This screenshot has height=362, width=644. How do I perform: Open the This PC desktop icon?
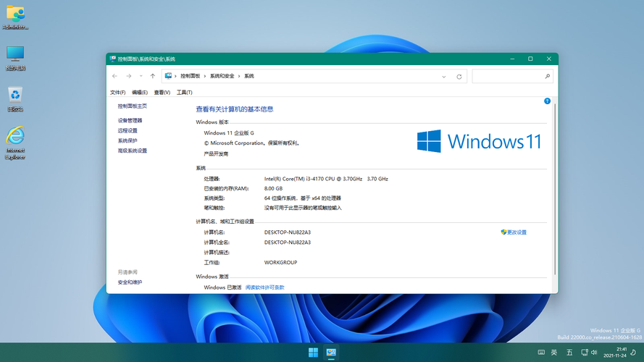coord(16,58)
